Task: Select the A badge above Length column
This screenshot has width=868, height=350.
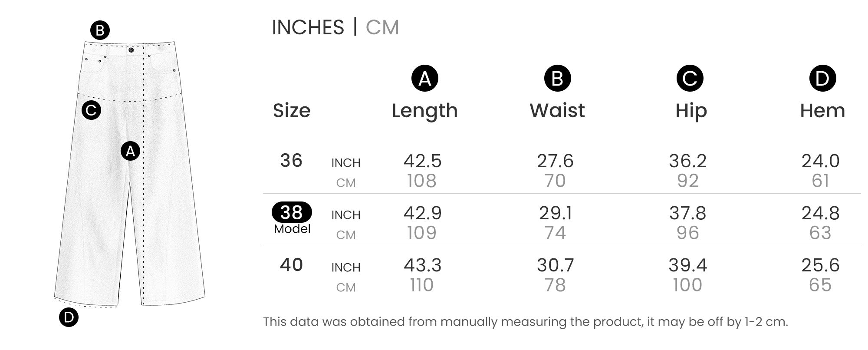Action: click(424, 79)
